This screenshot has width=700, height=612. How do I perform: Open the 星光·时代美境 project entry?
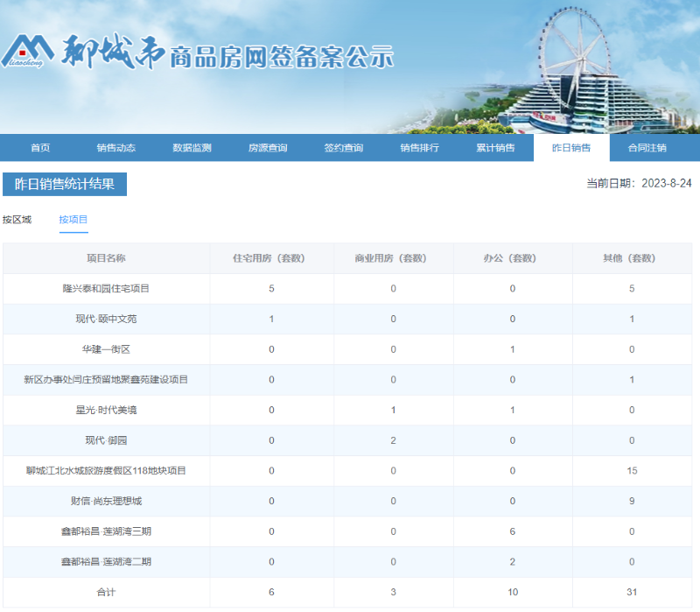click(106, 410)
